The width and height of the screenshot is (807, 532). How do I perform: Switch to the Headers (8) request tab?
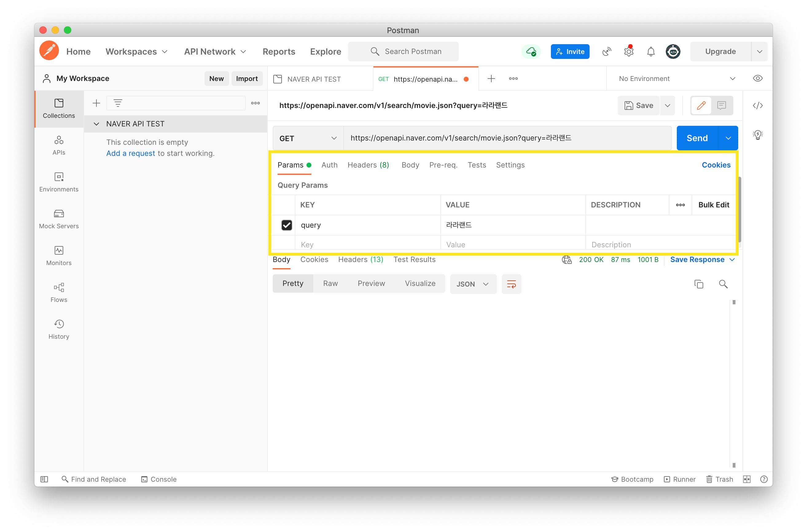point(368,165)
